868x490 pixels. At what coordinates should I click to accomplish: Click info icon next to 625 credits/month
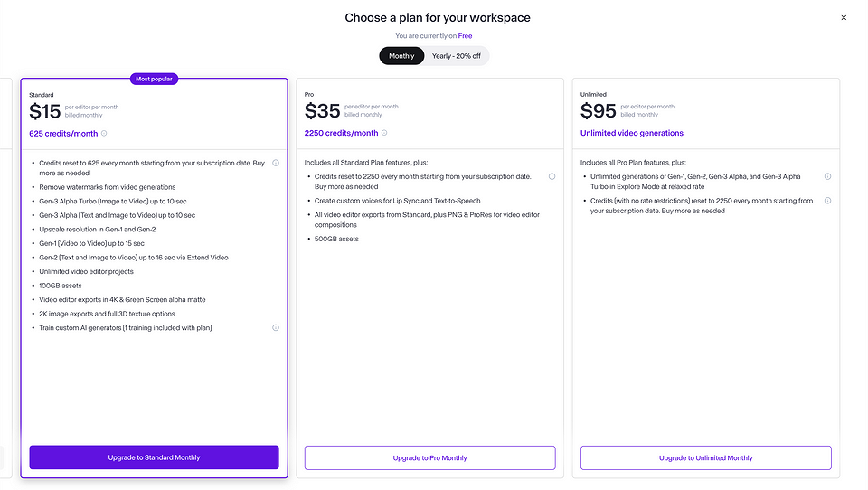pyautogui.click(x=104, y=133)
